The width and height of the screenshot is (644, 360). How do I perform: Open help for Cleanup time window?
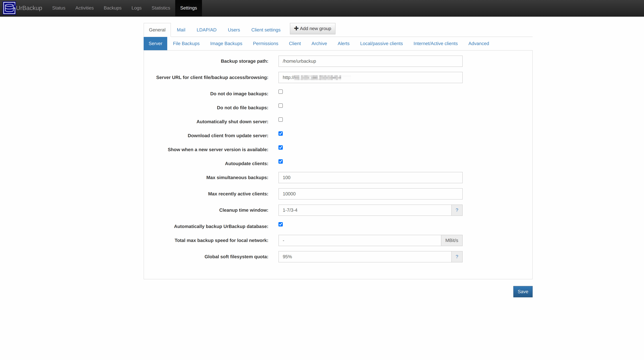(x=457, y=210)
